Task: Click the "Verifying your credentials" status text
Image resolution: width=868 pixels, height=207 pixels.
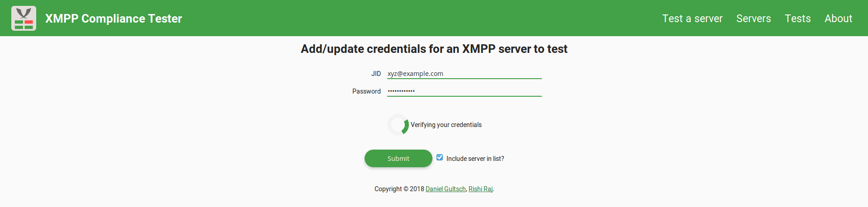Action: coord(446,125)
